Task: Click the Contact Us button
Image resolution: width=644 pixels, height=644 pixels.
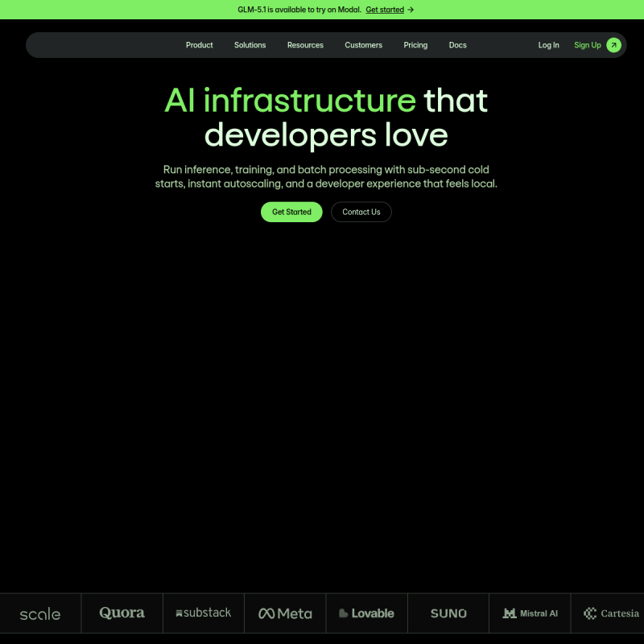Action: click(x=361, y=212)
